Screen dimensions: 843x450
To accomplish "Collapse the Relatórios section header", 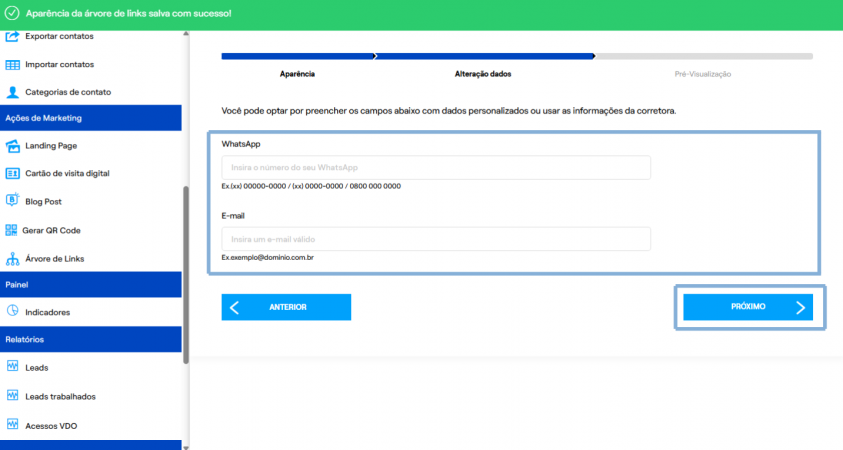I will [x=91, y=339].
